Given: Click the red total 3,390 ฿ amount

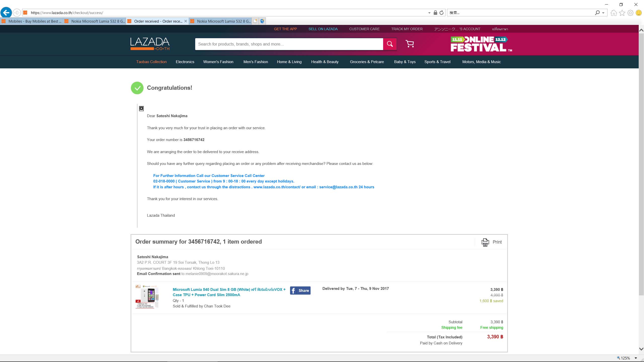Looking at the screenshot, I should point(495,337).
